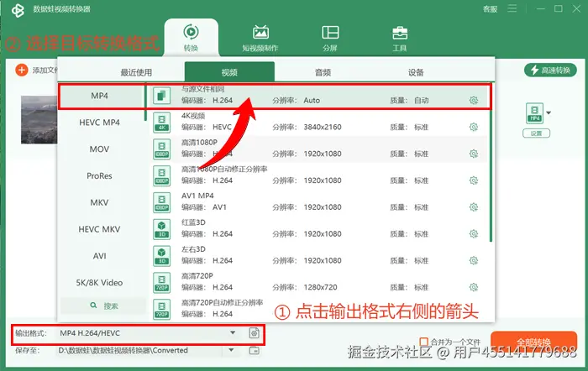Click preset list vertical scrollbar
The width and height of the screenshot is (588, 371).
[491, 163]
